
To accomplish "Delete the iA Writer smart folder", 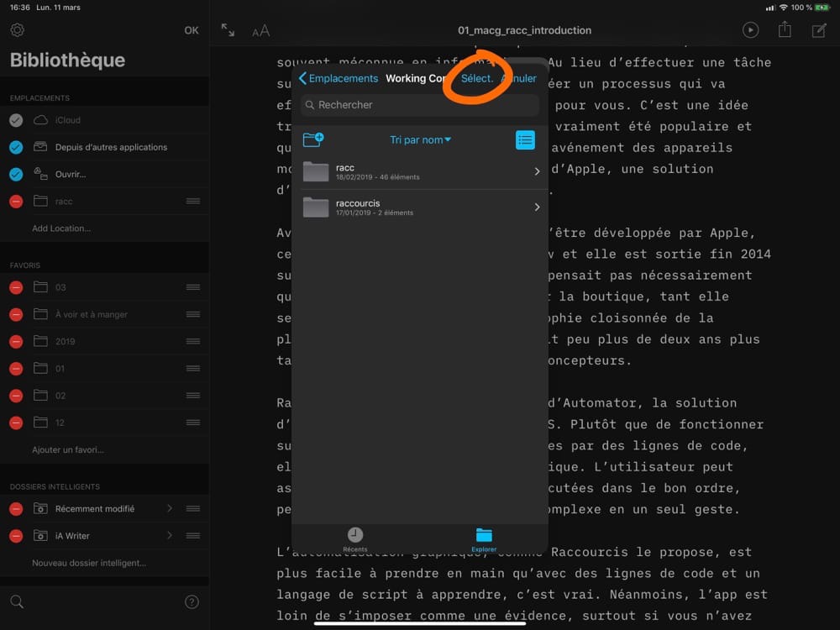I will coord(16,536).
